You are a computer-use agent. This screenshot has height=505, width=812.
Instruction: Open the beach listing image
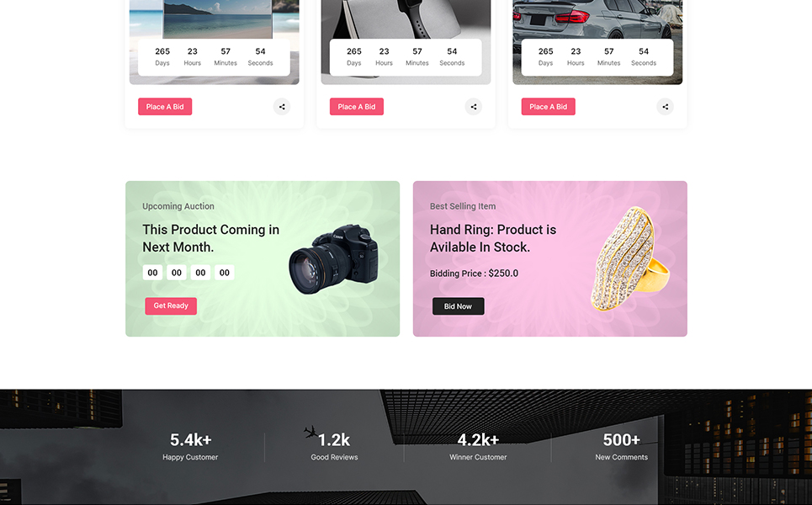click(x=215, y=21)
